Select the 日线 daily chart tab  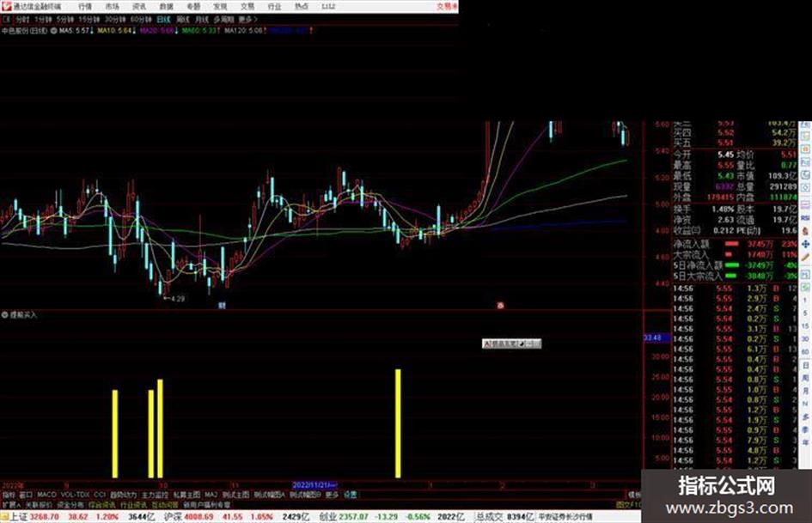(x=163, y=20)
